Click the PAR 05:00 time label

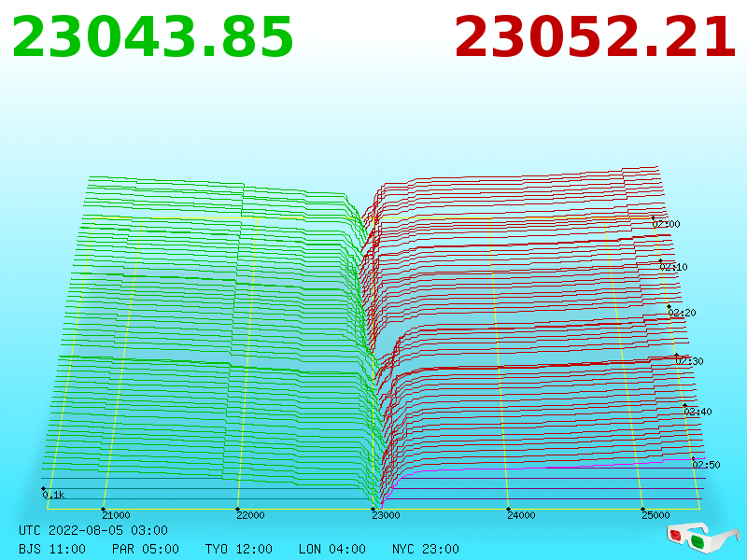click(146, 549)
